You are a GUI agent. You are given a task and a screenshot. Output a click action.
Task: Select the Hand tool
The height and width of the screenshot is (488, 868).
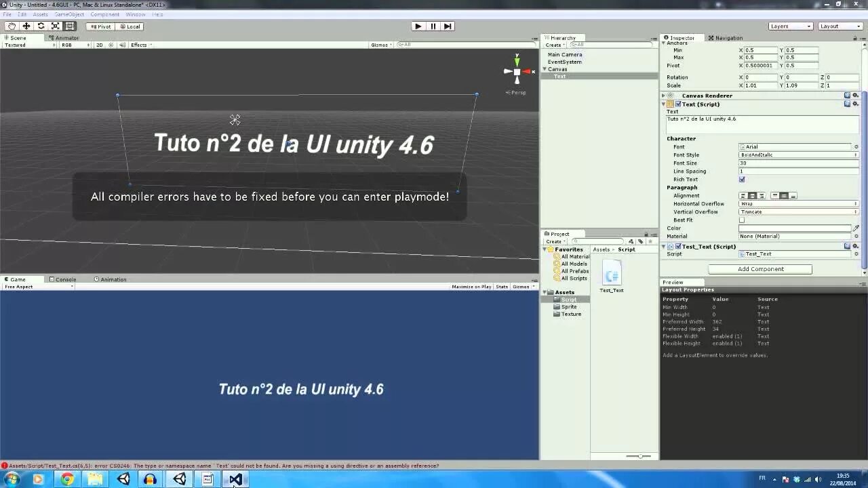tap(12, 26)
